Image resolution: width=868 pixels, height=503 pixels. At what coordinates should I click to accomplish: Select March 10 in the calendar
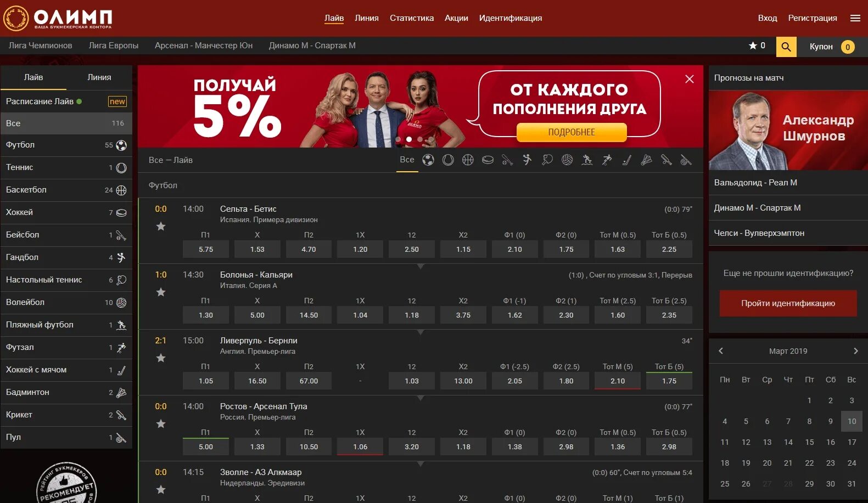coord(852,421)
